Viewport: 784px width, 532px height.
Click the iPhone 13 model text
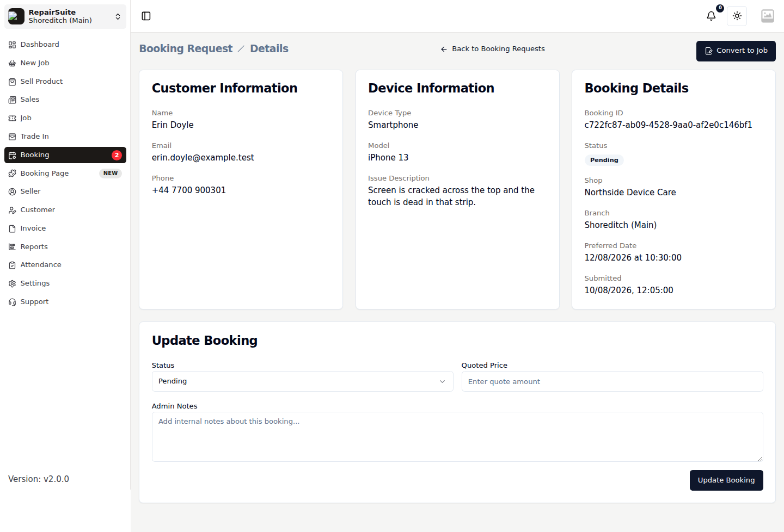click(x=388, y=158)
